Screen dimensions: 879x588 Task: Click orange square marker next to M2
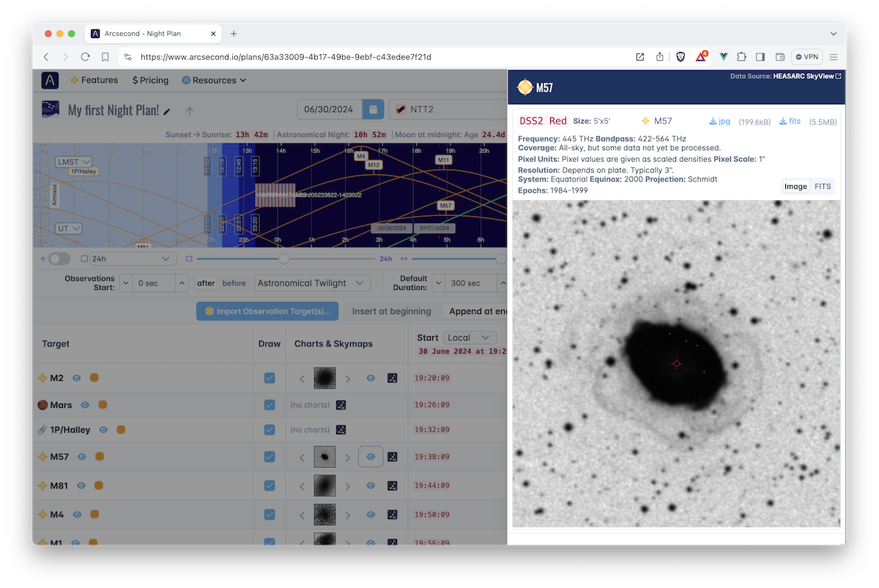tap(94, 379)
